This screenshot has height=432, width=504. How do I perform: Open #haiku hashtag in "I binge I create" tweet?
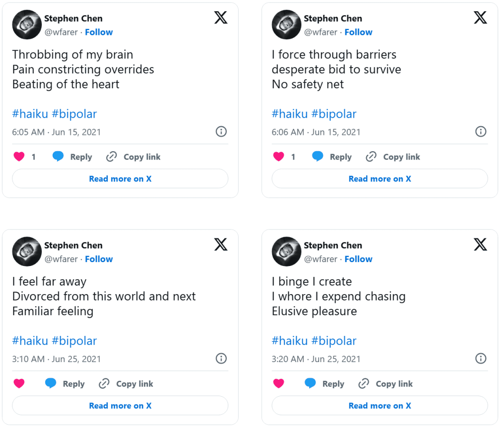pos(289,341)
